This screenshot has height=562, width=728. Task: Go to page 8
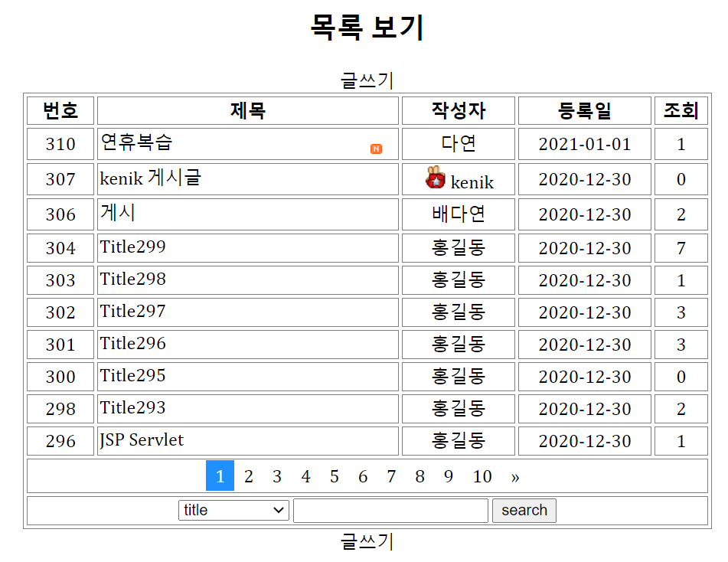click(419, 476)
